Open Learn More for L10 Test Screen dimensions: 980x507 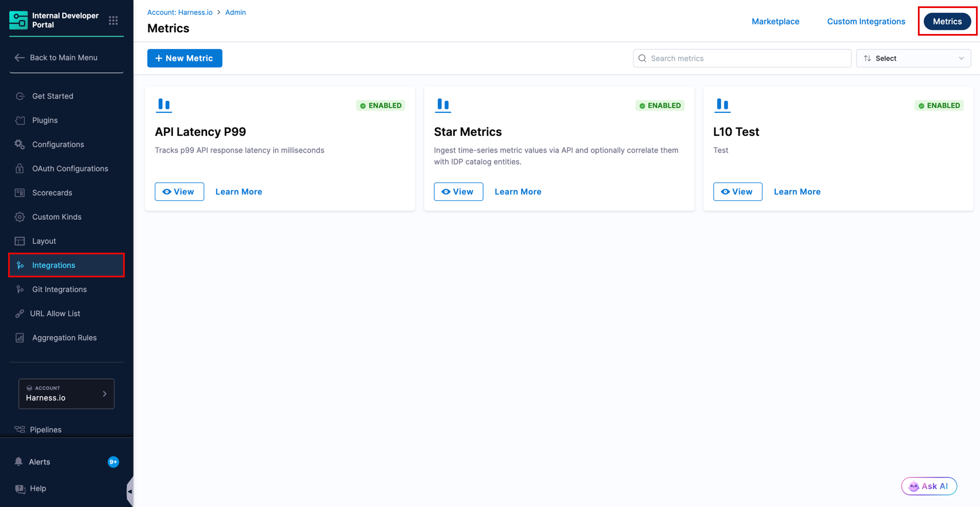click(x=797, y=192)
